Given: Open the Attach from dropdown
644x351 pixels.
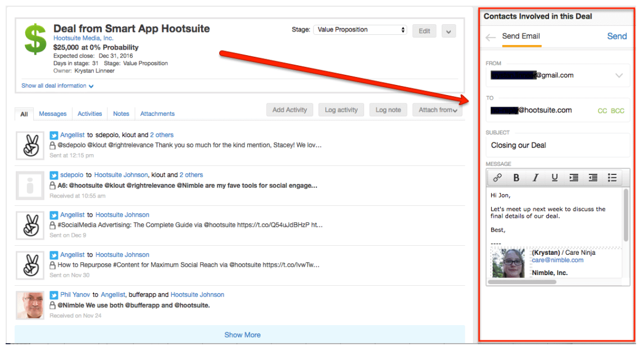Looking at the screenshot, I should pyautogui.click(x=439, y=110).
